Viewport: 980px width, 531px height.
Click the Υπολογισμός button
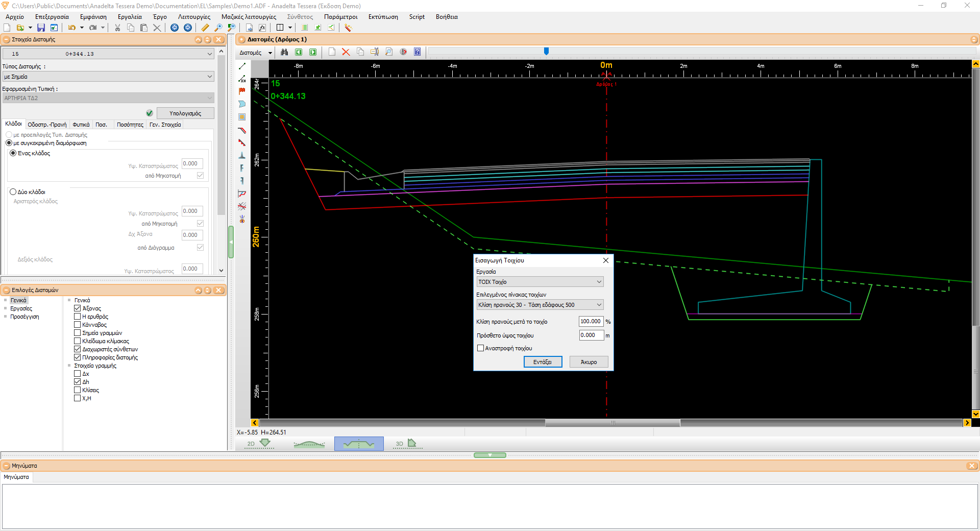point(185,113)
